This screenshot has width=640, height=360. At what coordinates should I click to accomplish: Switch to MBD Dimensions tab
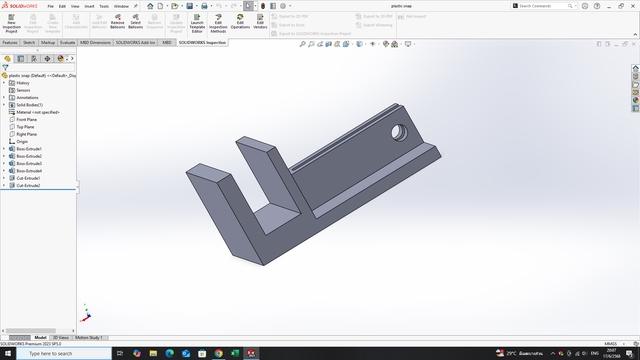coord(95,42)
